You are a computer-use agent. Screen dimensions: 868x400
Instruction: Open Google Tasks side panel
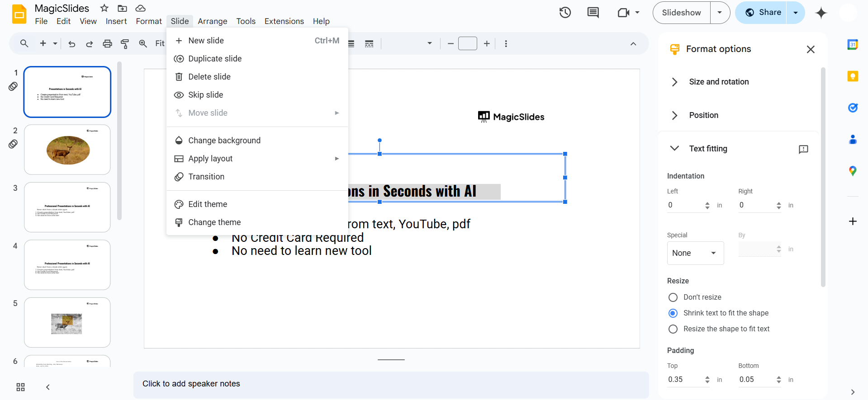click(x=853, y=108)
